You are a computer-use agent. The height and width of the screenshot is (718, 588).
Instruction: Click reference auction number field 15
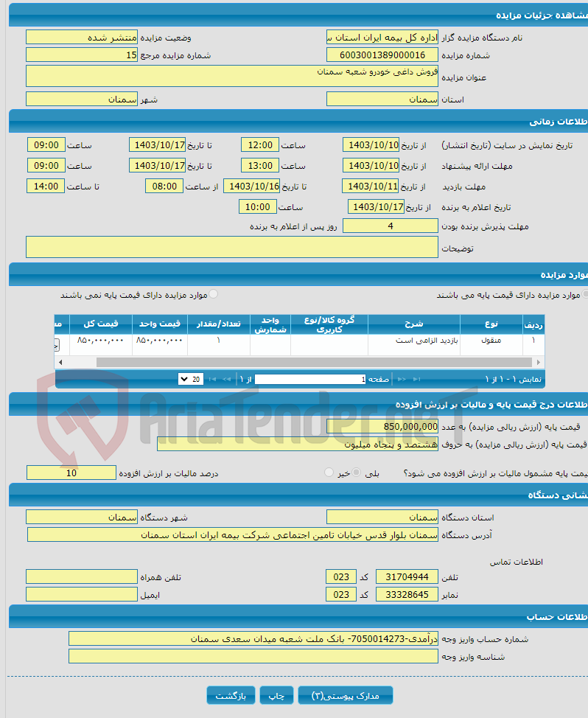tap(82, 55)
